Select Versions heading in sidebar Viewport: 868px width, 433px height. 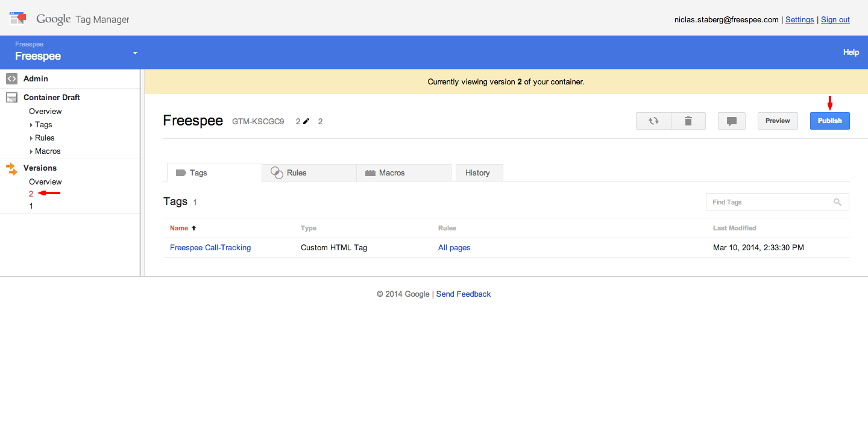40,168
